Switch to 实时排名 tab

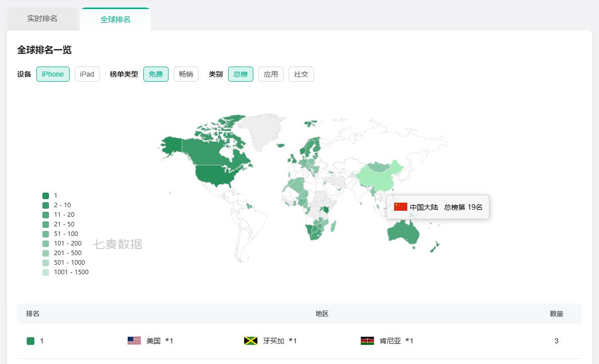(x=42, y=19)
